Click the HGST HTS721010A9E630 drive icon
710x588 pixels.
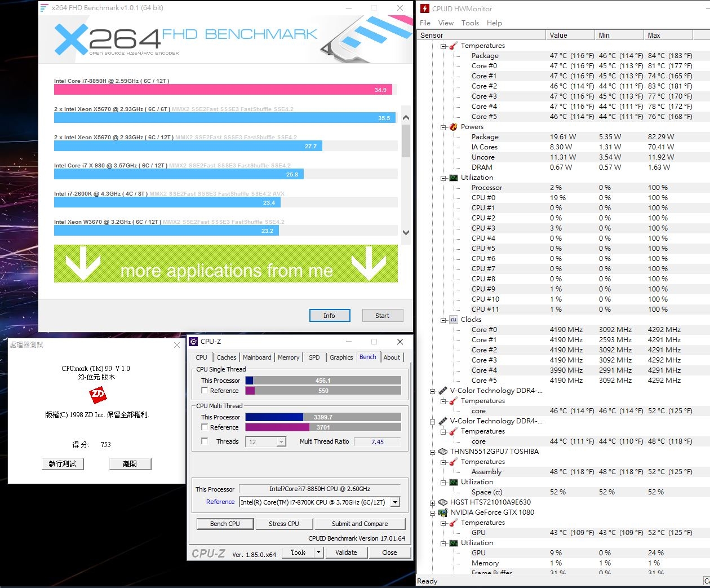442,502
